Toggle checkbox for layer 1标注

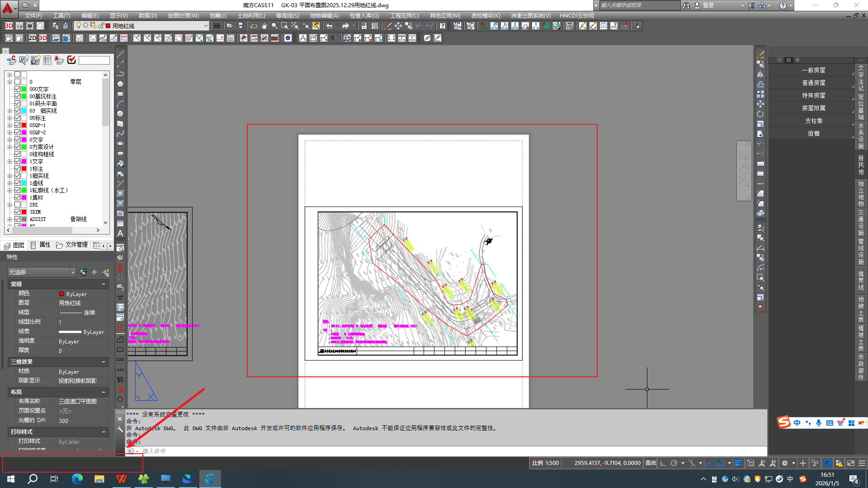(17, 169)
